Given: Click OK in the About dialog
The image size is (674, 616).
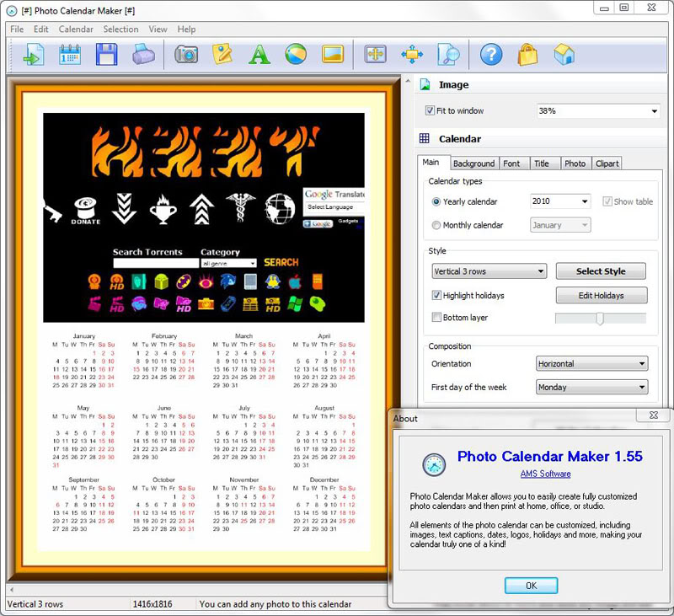Looking at the screenshot, I should click(532, 586).
